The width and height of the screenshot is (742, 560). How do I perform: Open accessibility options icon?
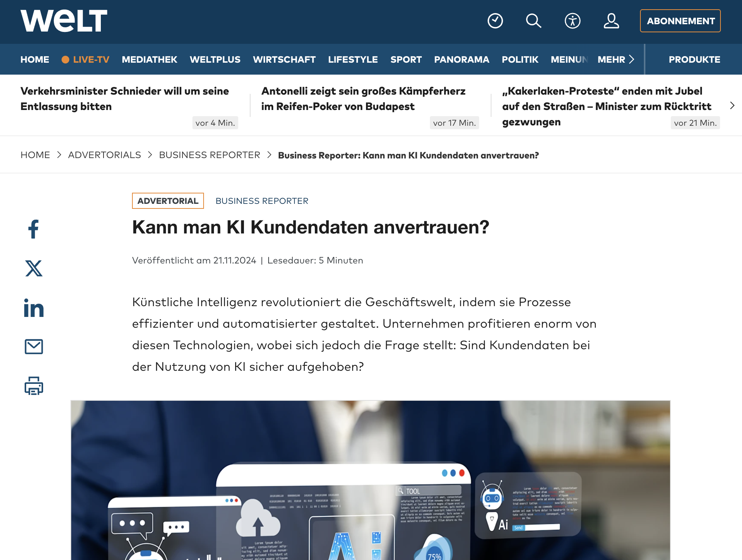click(573, 21)
